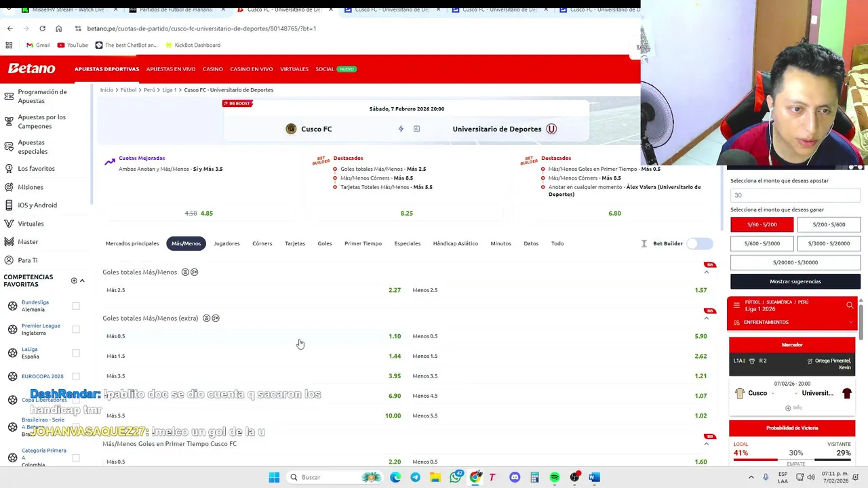The width and height of the screenshot is (868, 488).
Task: Open Programación de Apuestas calendar icon
Action: pyautogui.click(x=9, y=96)
